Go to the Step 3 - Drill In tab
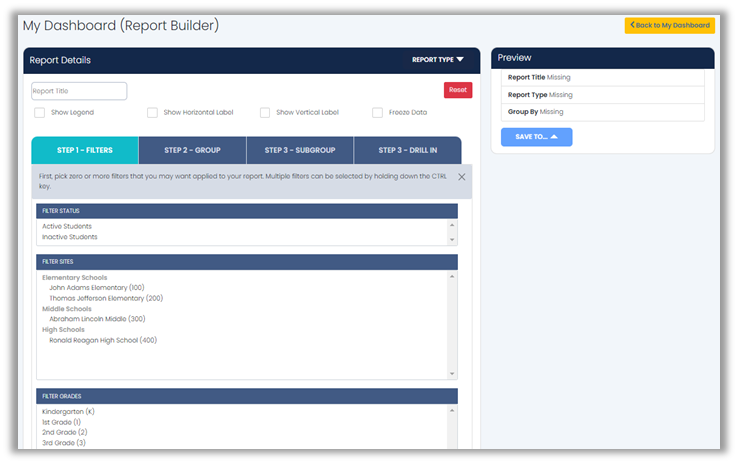The image size is (738, 464). pos(408,151)
